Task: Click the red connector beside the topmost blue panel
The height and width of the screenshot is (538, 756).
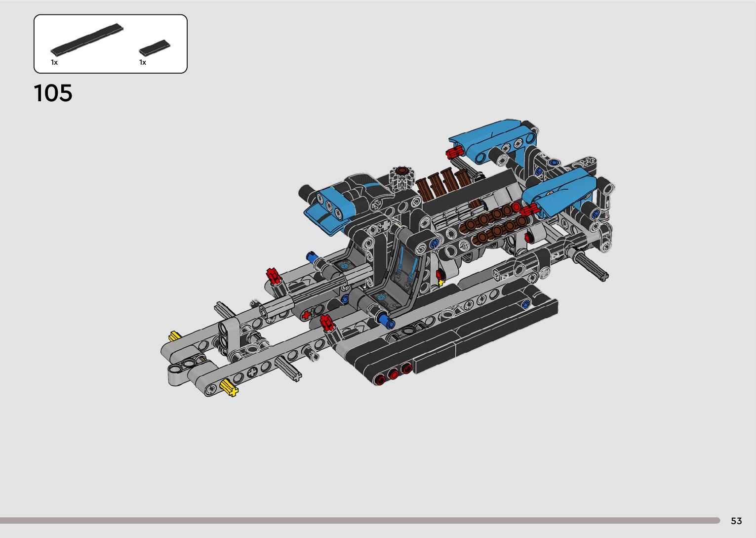Action: tap(454, 152)
